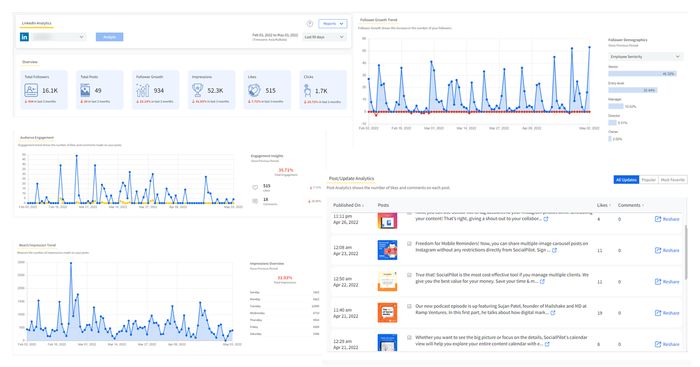Click the Entry level demographics bar
The height and width of the screenshot is (367, 700).
point(633,90)
